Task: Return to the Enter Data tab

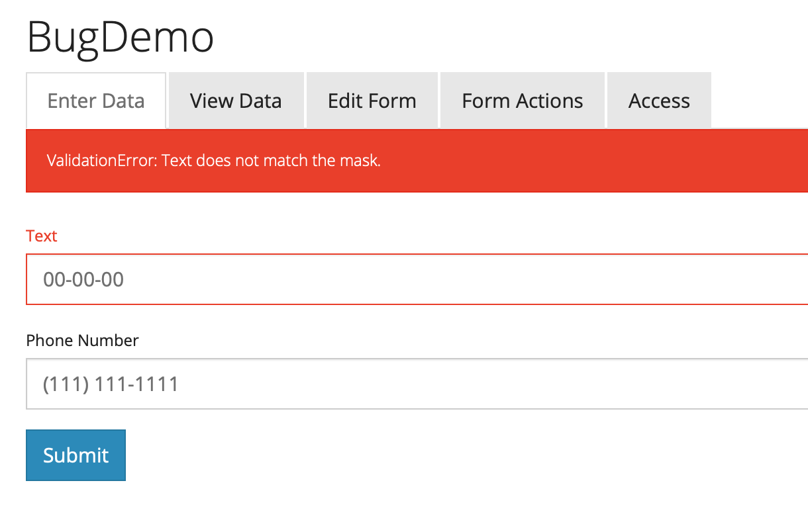Action: (x=95, y=100)
